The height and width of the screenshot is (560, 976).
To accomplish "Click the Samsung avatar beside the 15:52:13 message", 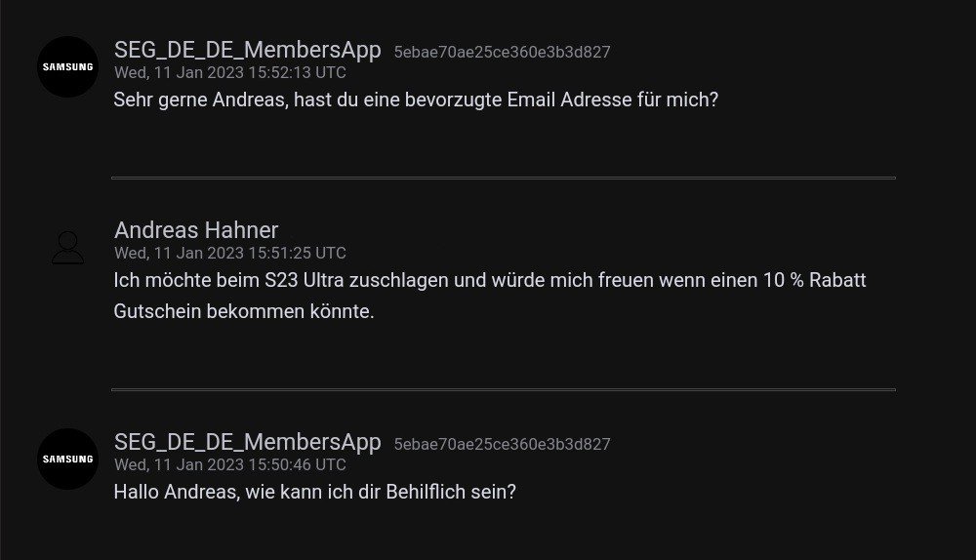I will pyautogui.click(x=67, y=66).
